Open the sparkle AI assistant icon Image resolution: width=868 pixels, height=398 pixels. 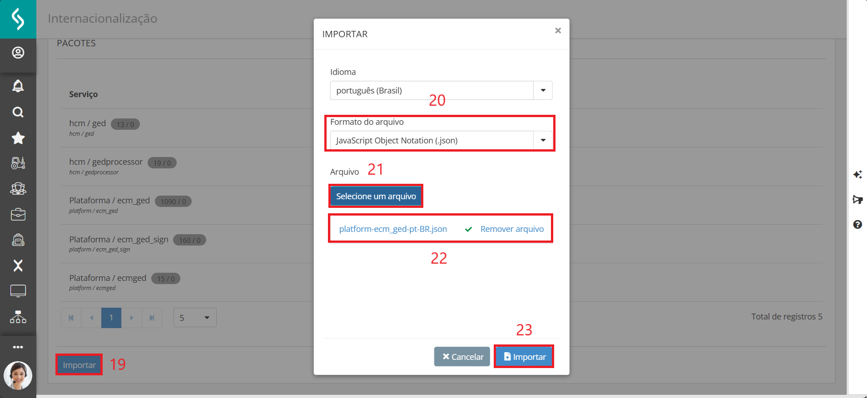858,175
